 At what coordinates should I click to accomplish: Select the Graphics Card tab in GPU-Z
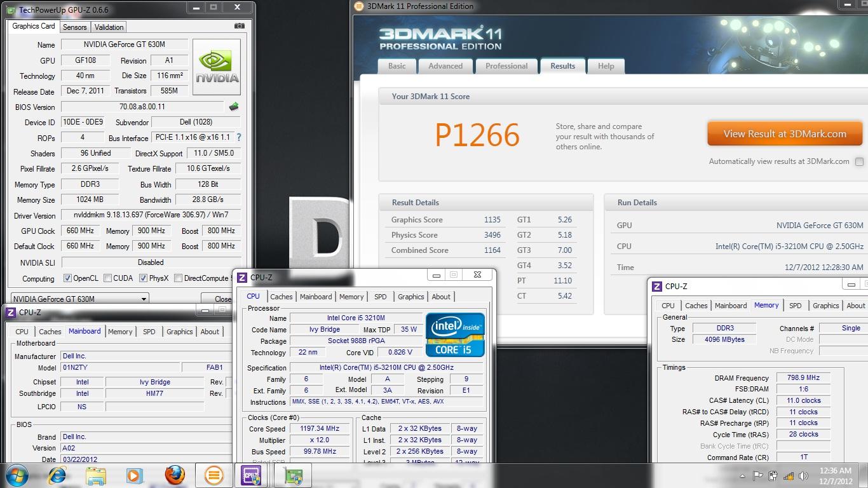tap(34, 26)
